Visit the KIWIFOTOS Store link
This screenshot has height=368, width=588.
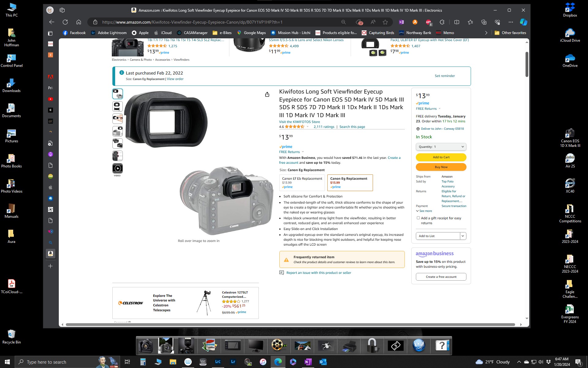(x=299, y=122)
